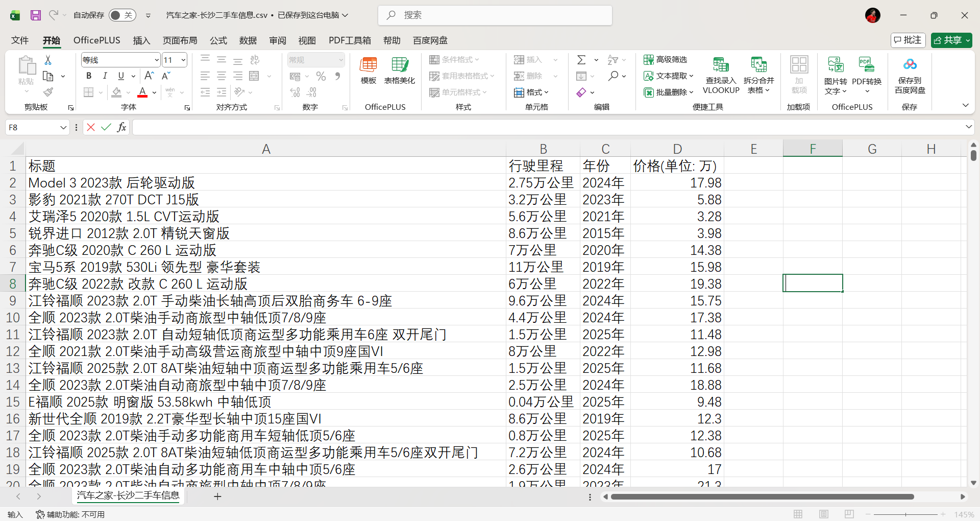The height and width of the screenshot is (521, 980).
Task: Switch to the 页面布局 ribbon tab
Action: point(180,40)
